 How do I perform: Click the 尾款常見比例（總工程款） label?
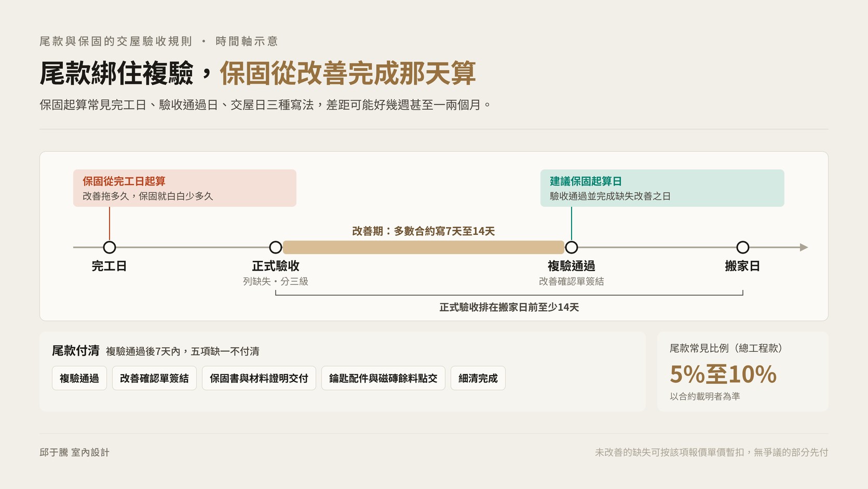pos(726,348)
